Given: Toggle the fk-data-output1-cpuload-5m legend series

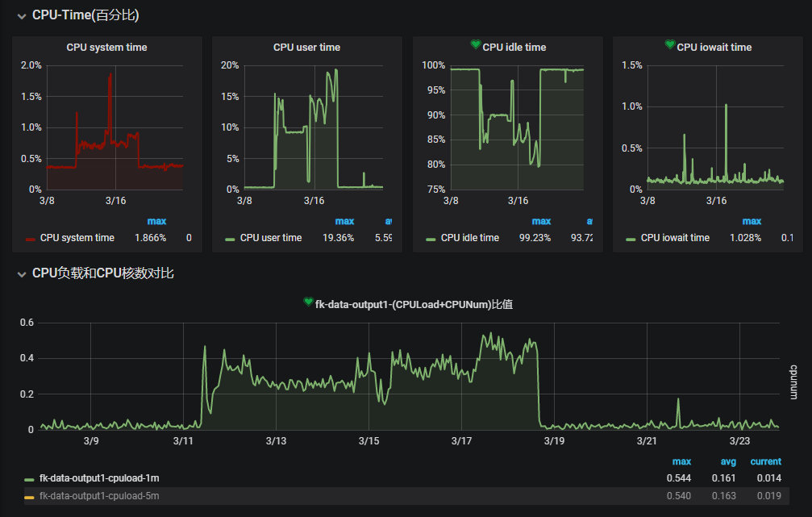Looking at the screenshot, I should [x=99, y=496].
